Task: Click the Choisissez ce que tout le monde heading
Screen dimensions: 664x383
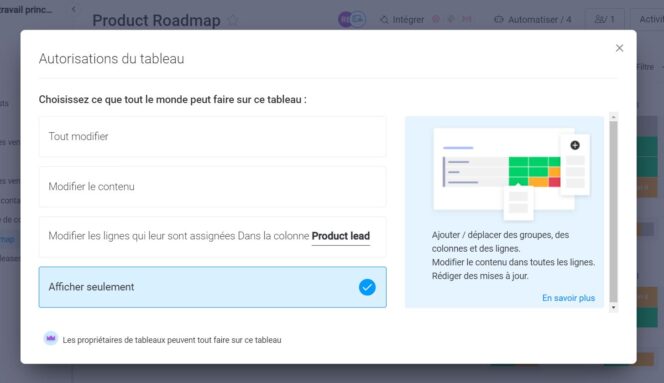Action: [172, 100]
